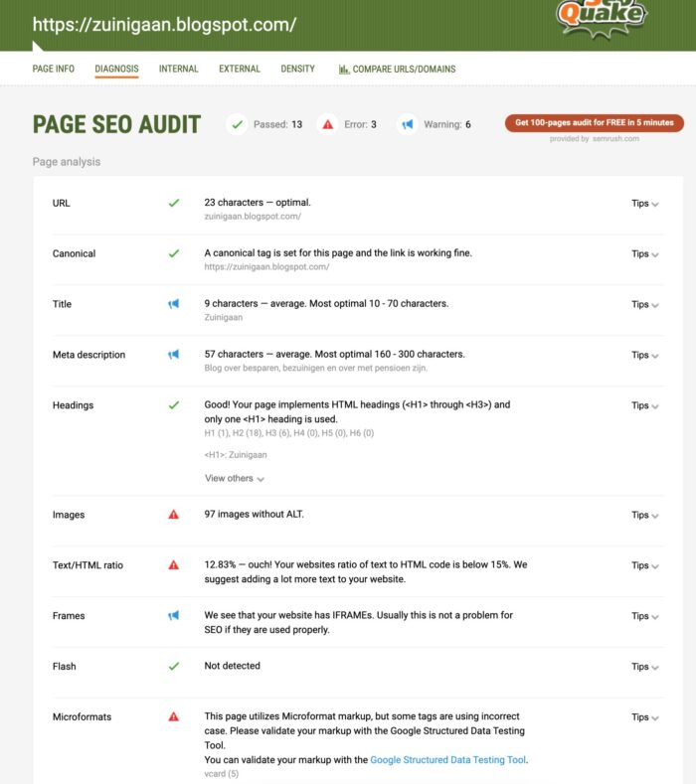Viewport: 696px width, 784px height.
Task: Click the green passed checkmark in the audit summary
Action: coord(237,125)
